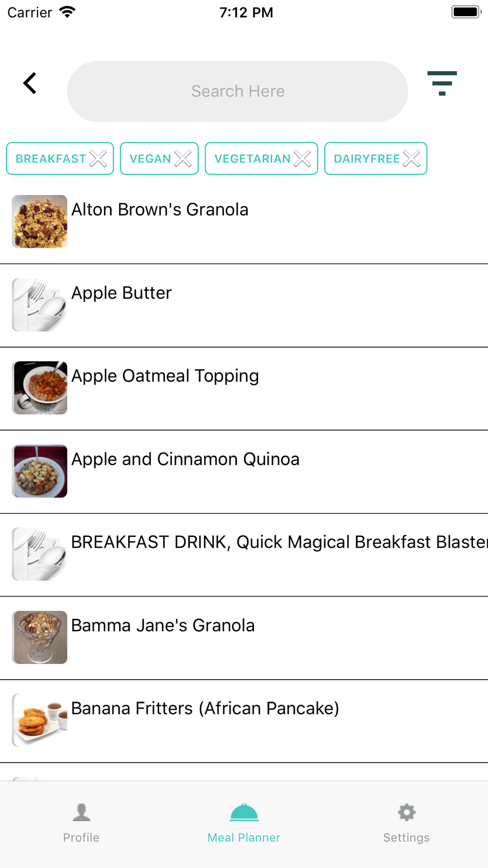Focus the Search Here field
This screenshot has width=488, height=868.
click(x=238, y=91)
